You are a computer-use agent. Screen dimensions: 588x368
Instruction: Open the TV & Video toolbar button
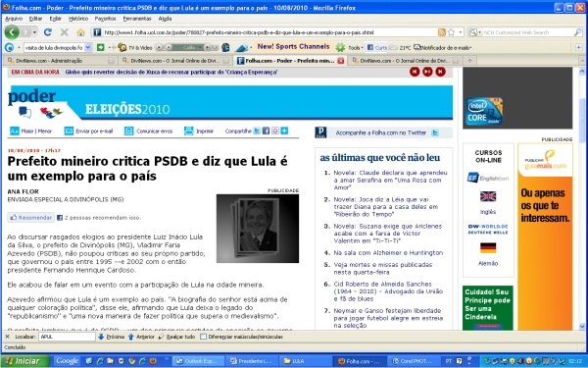tap(135, 47)
